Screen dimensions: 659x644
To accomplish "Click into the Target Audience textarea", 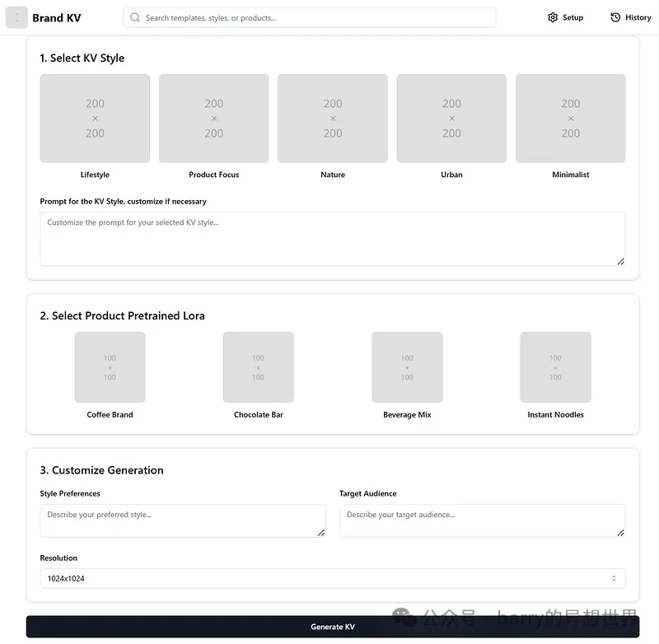I will coord(483,521).
